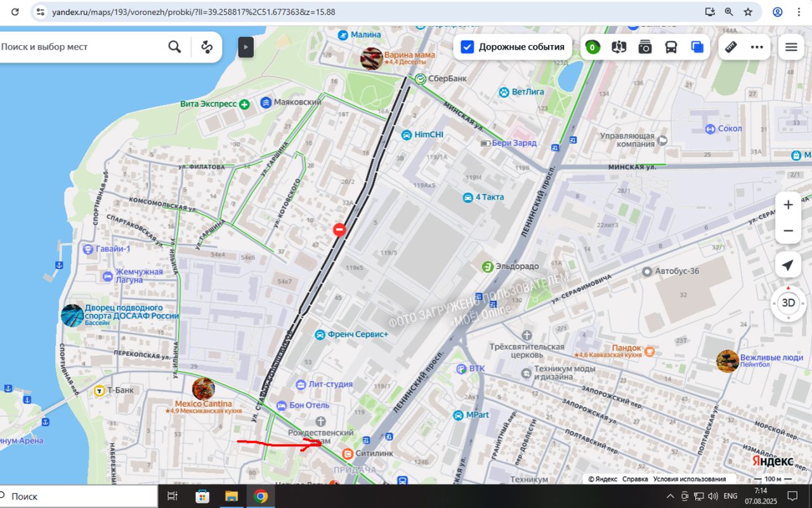
Task: Zoom in the map with plus button
Action: point(788,204)
